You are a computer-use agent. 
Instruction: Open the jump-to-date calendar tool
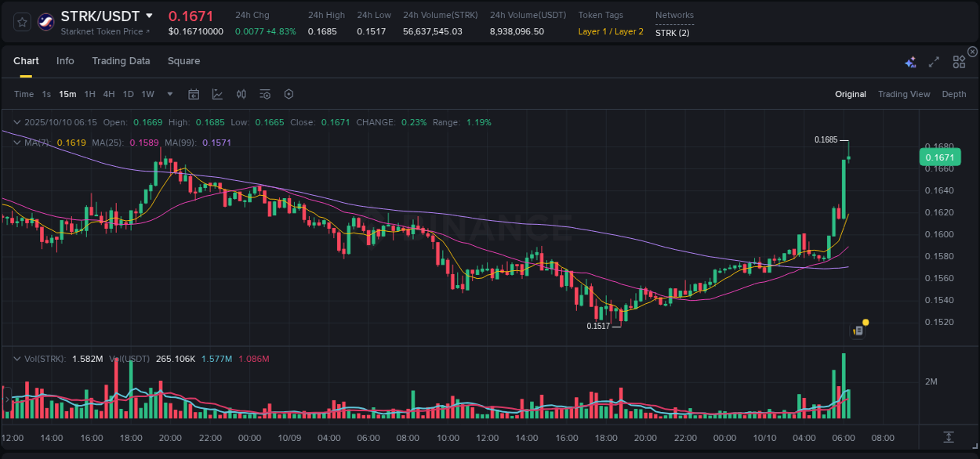click(x=194, y=93)
